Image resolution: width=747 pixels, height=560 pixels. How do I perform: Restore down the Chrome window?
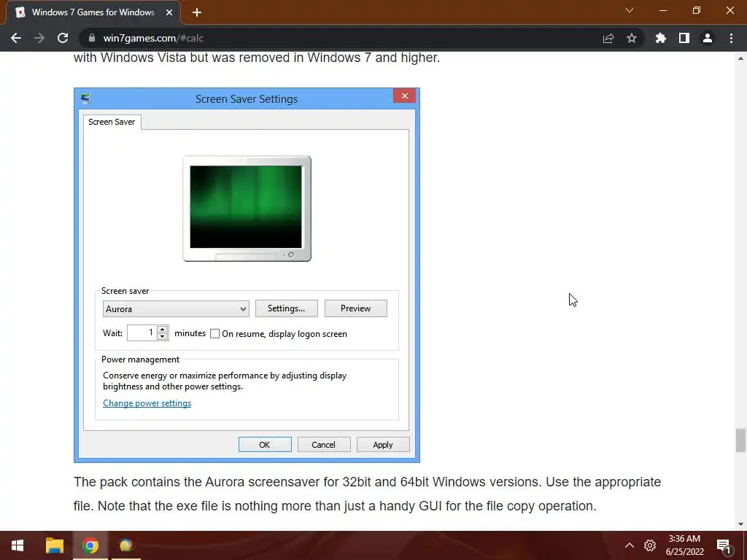[x=697, y=10]
